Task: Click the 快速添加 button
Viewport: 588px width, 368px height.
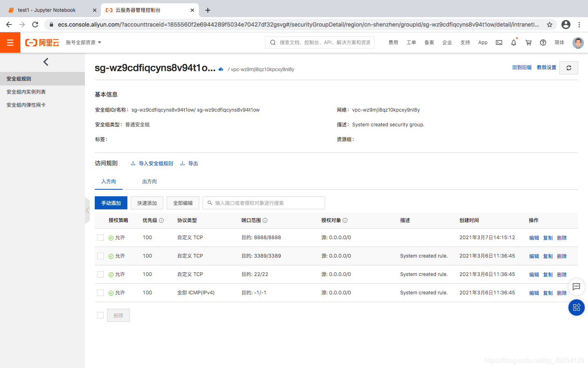Action: pos(147,203)
